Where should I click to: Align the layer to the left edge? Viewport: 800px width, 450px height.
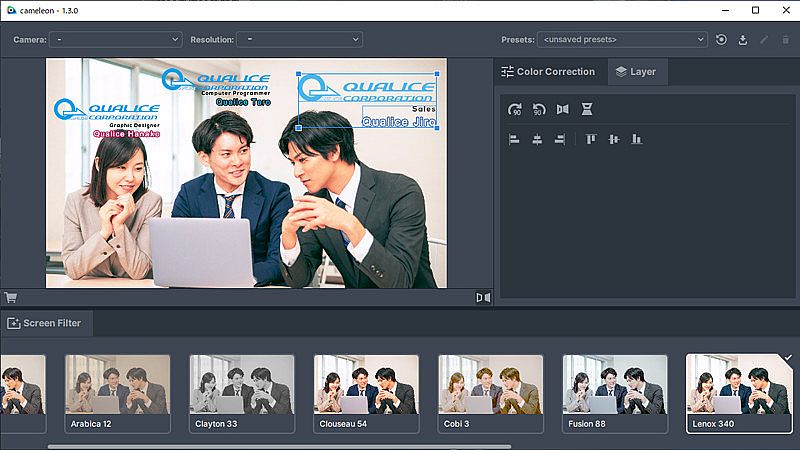click(515, 139)
